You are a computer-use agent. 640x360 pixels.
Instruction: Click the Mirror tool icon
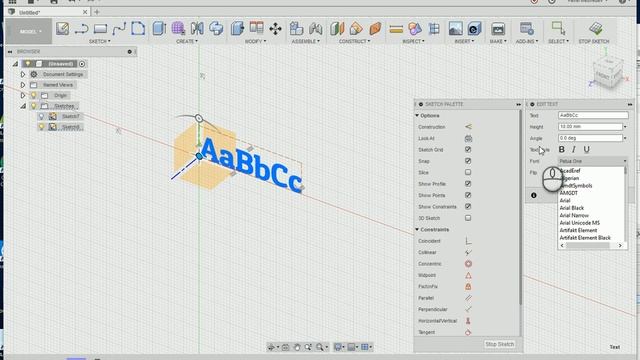pos(197,29)
